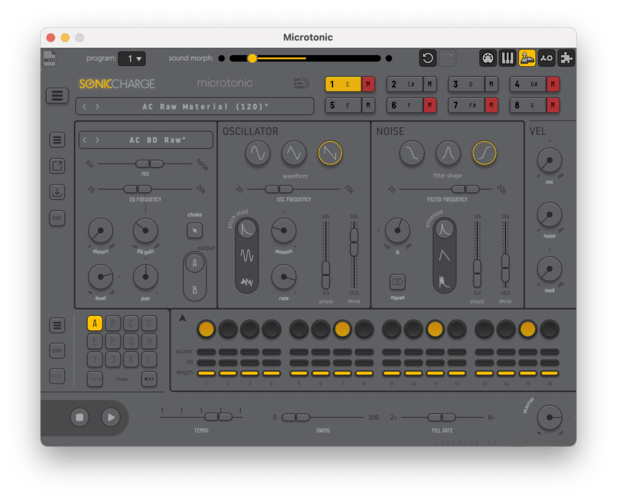Open the puzzle piece plugin icon
The height and width of the screenshot is (500, 617).
pos(566,58)
